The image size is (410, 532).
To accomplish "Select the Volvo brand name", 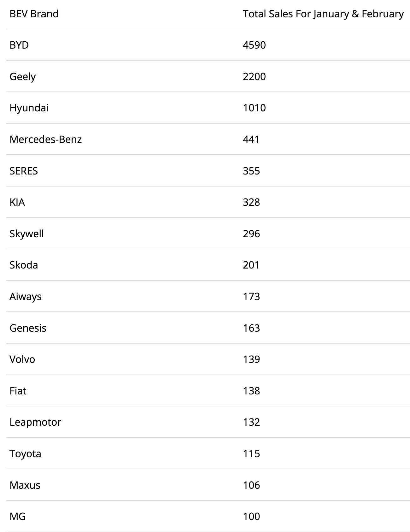I will (22, 359).
